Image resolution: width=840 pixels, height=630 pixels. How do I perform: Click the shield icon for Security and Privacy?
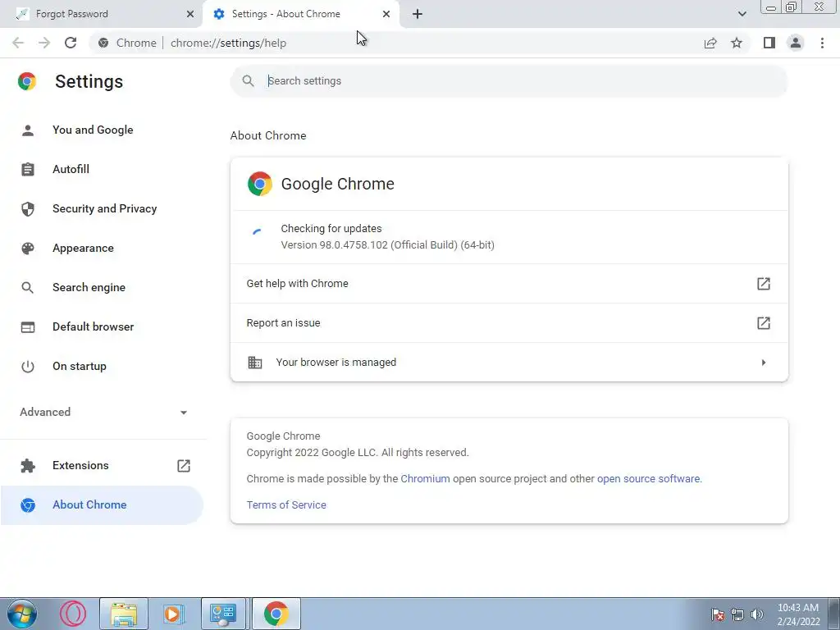[x=28, y=209]
